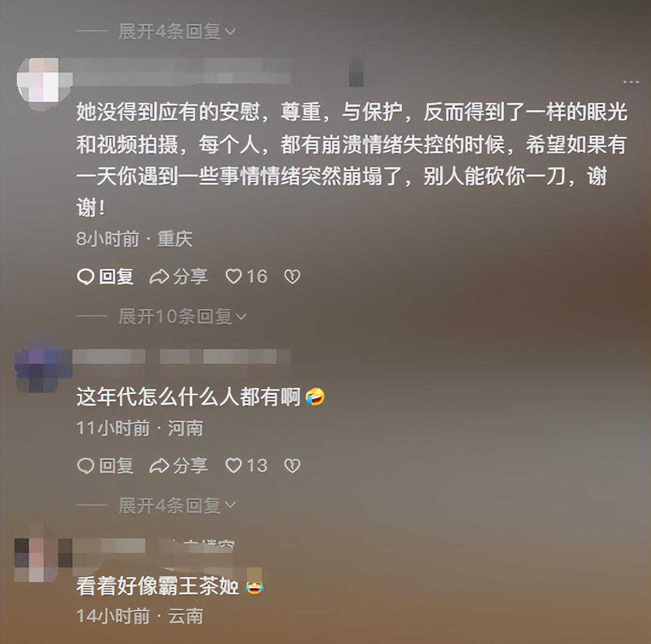The width and height of the screenshot is (651, 644).
Task: Select the comment text 这年代怎么什么人都有啊
Action: pyautogui.click(x=189, y=397)
